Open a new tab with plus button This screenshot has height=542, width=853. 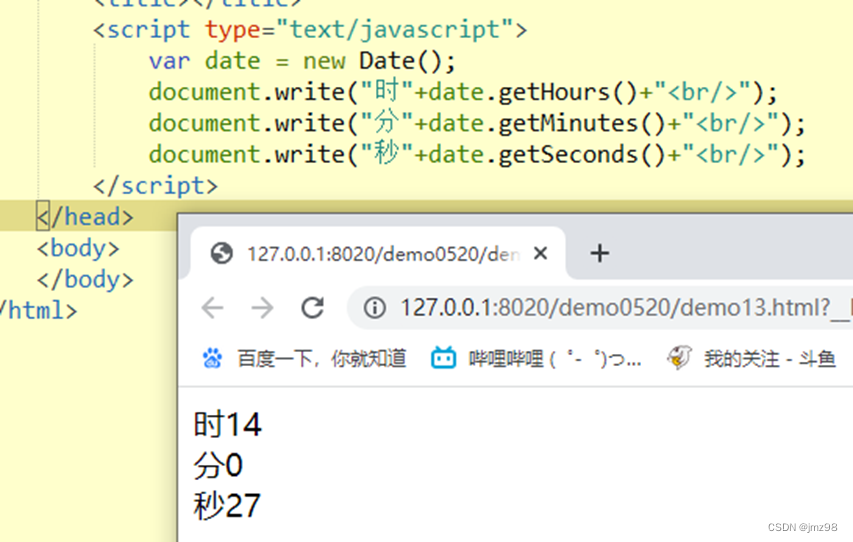(x=599, y=254)
